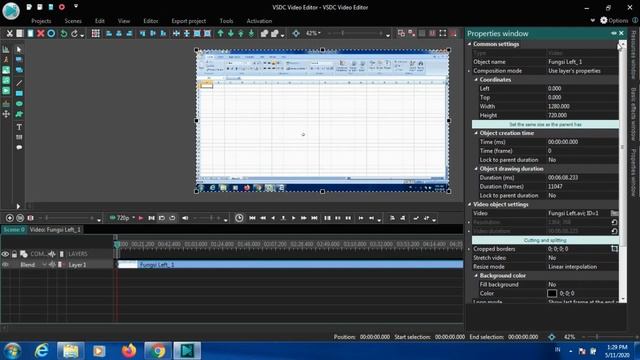Toggle Layer 1 audio waveform icon
Screen dimensions: 640x360
pyautogui.click(x=52, y=264)
